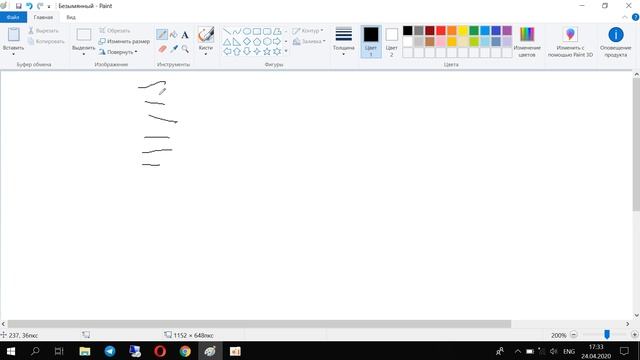Choose the Curve shape
Image resolution: width=640 pixels, height=360 pixels.
pos(237,31)
